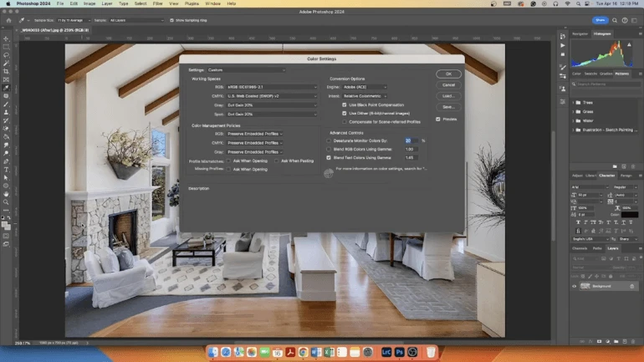Image resolution: width=644 pixels, height=362 pixels.
Task: Open the Settings preset dropdown
Action: click(x=246, y=70)
